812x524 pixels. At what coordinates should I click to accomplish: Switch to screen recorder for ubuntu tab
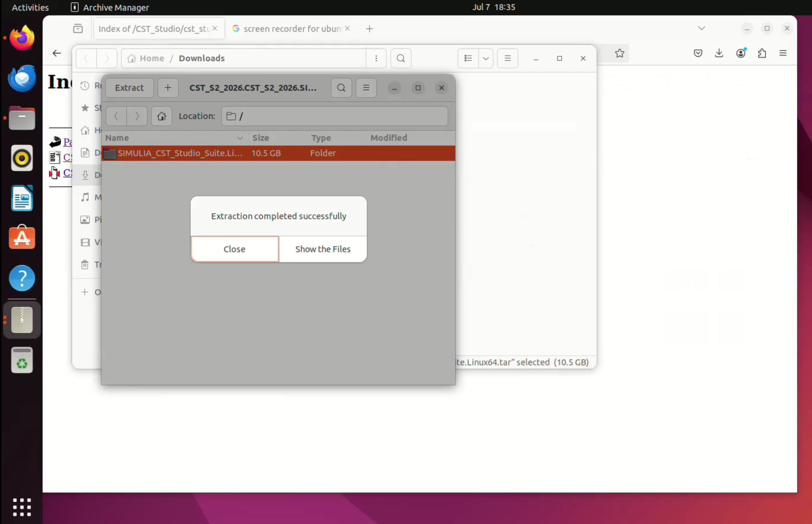click(x=292, y=29)
